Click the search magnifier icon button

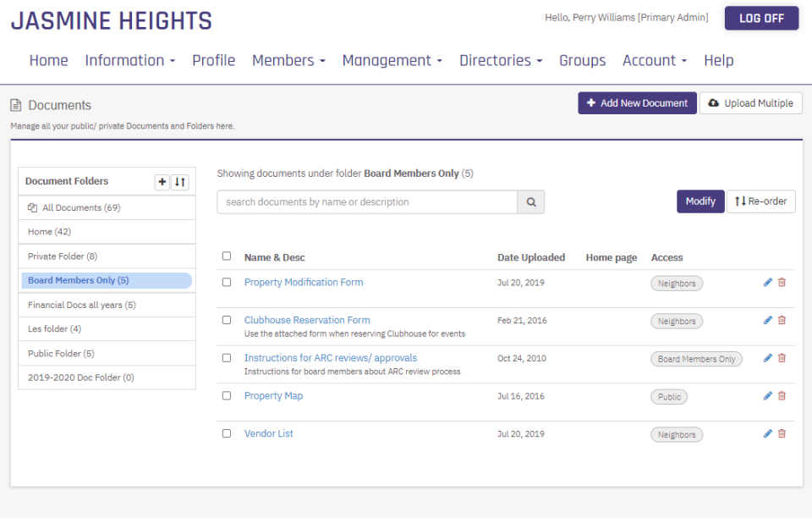[531, 202]
